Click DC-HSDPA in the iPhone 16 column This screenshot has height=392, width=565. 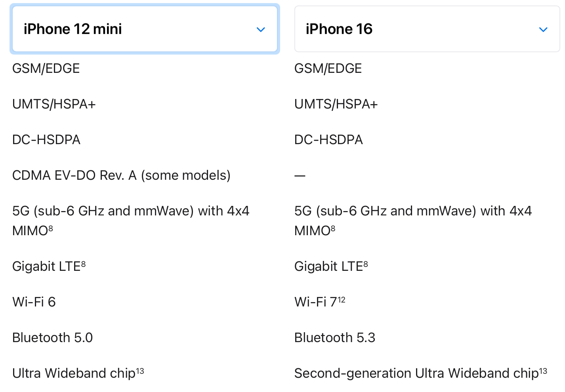(x=328, y=140)
